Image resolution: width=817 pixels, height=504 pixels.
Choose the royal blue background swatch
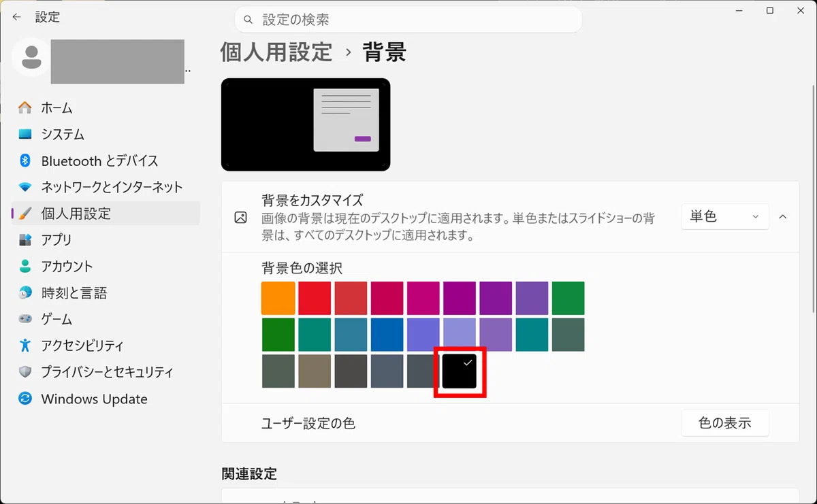pos(387,335)
